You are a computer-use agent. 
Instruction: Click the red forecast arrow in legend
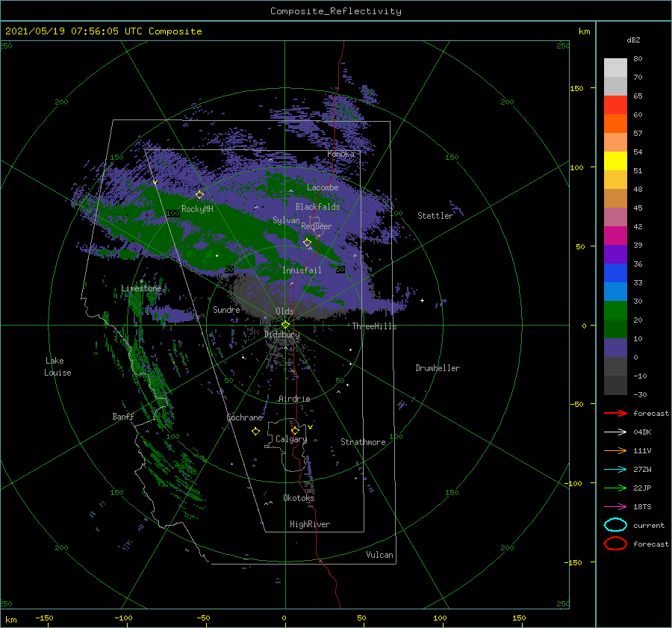coord(615,413)
